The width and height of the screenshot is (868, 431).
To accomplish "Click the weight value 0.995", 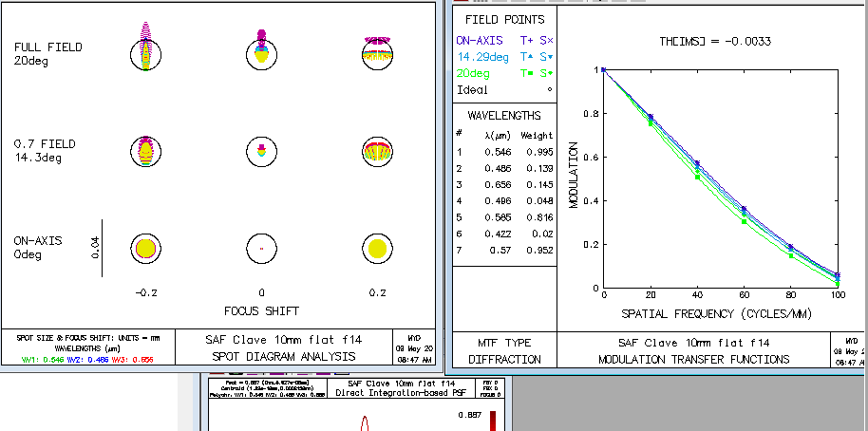I will 539,152.
